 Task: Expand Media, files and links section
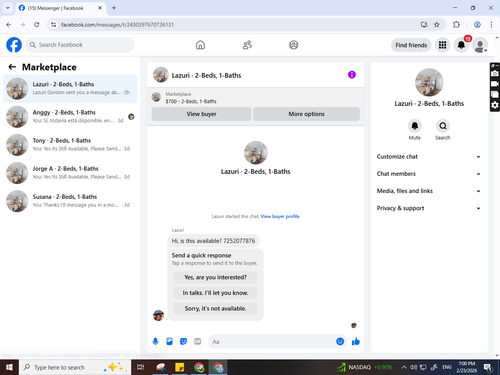[x=429, y=191]
